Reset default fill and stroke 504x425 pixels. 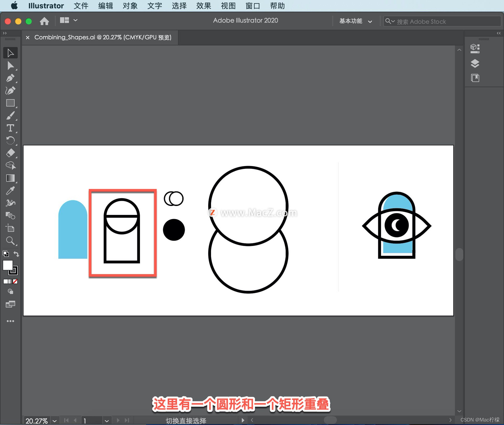click(x=6, y=254)
